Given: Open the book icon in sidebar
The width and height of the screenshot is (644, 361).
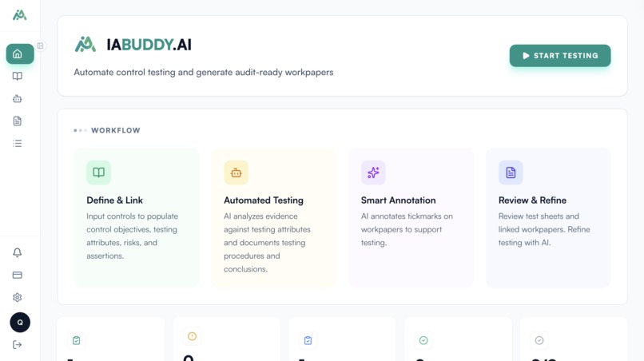Looking at the screenshot, I should coord(18,76).
